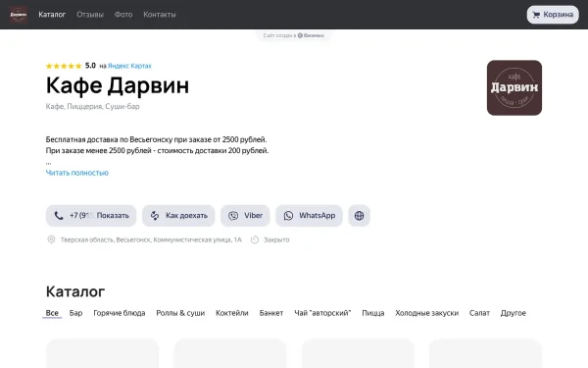Contact the cafe via Viber
The image size is (588, 368).
(x=245, y=216)
